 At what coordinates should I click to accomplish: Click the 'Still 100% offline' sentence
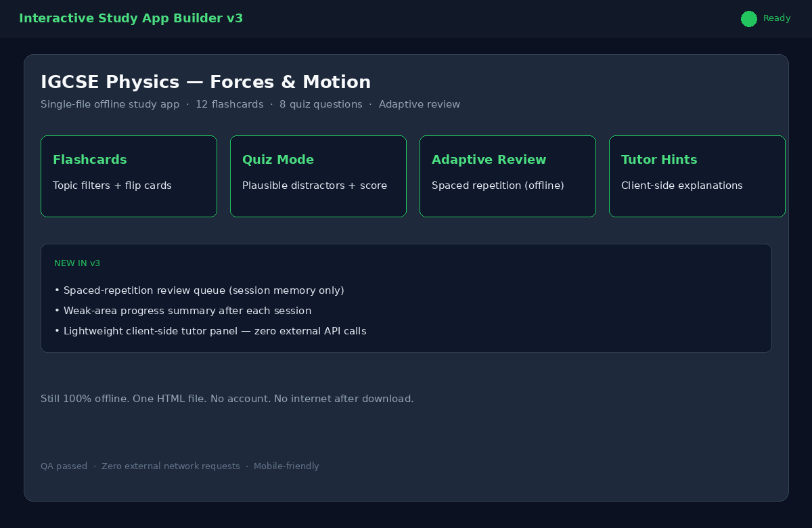point(227,399)
